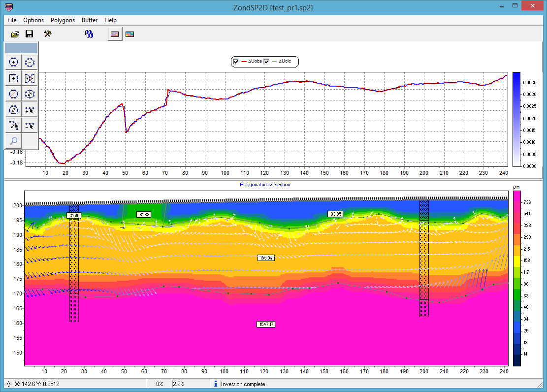Open the Polygons menu

[63, 20]
